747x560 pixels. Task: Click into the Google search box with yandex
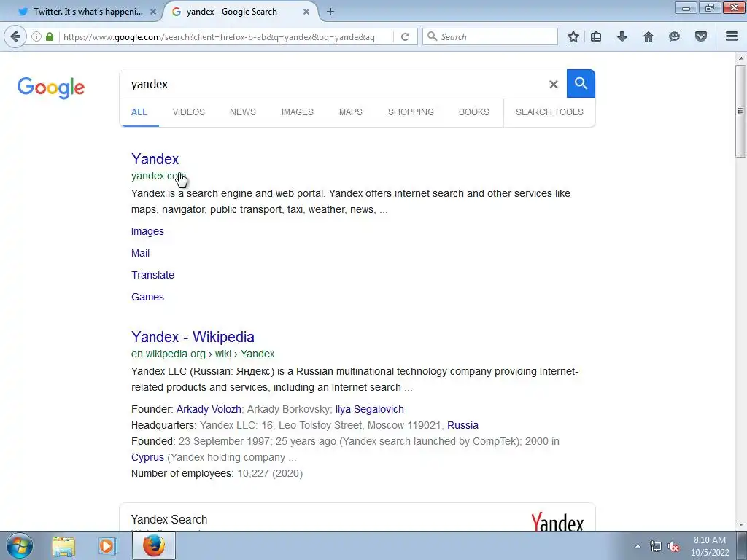click(x=333, y=85)
